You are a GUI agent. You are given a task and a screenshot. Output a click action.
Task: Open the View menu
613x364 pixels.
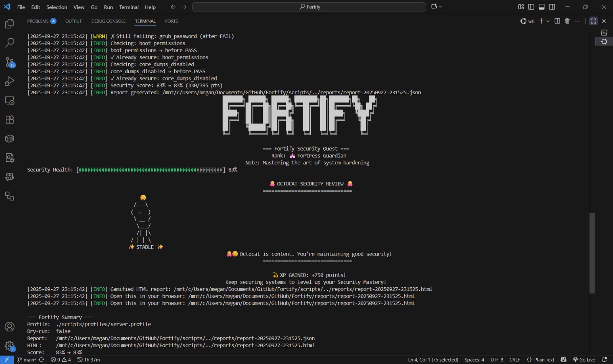click(x=79, y=7)
